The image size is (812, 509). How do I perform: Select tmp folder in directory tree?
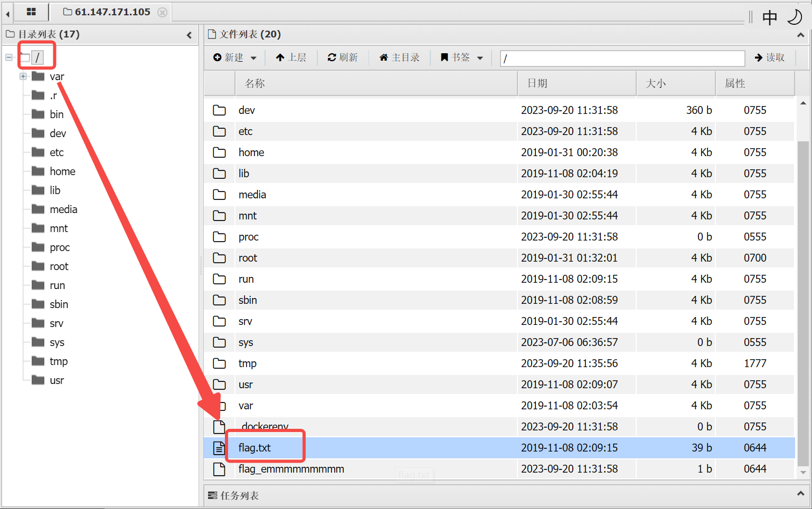[59, 361]
